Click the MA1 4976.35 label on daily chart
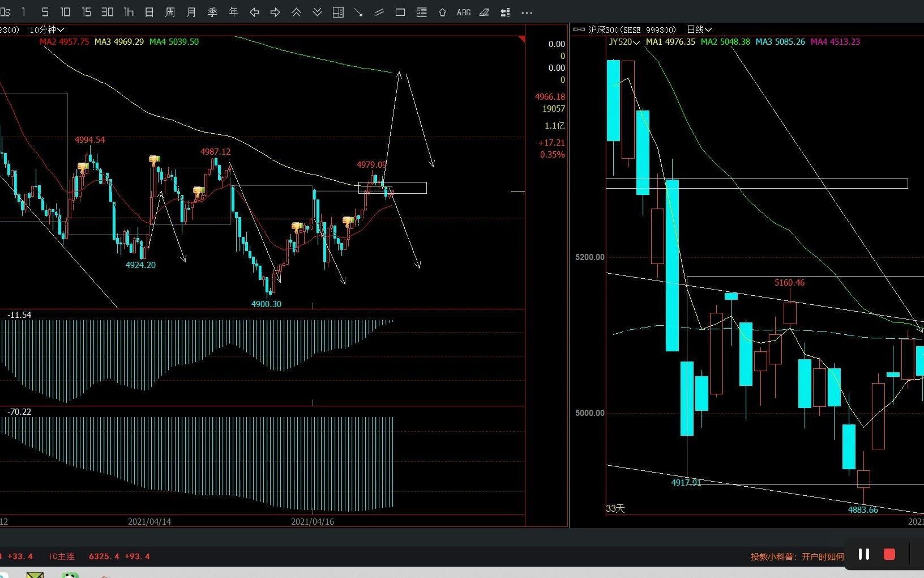The height and width of the screenshot is (578, 924). click(x=670, y=42)
